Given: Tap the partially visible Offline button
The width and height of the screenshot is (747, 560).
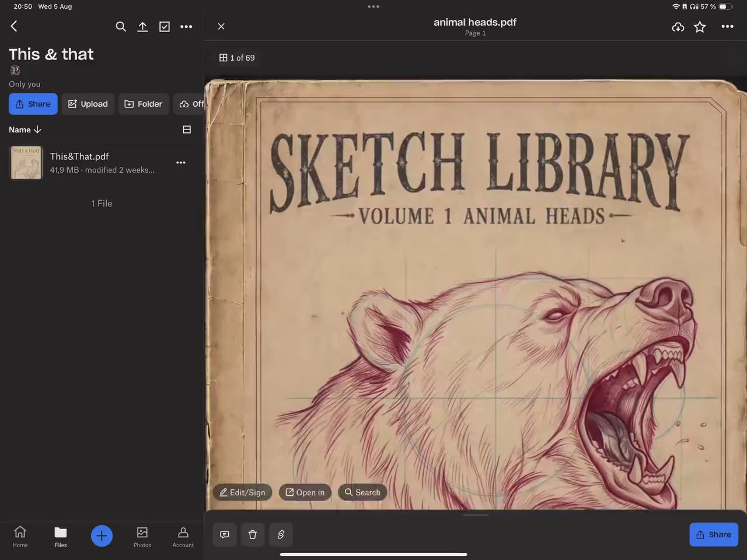Looking at the screenshot, I should tap(189, 104).
